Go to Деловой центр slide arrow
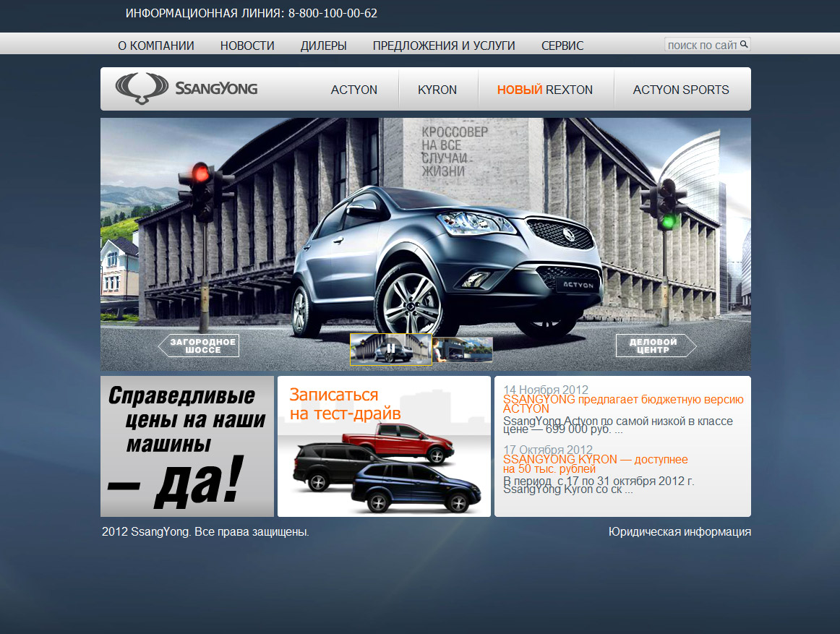 656,346
